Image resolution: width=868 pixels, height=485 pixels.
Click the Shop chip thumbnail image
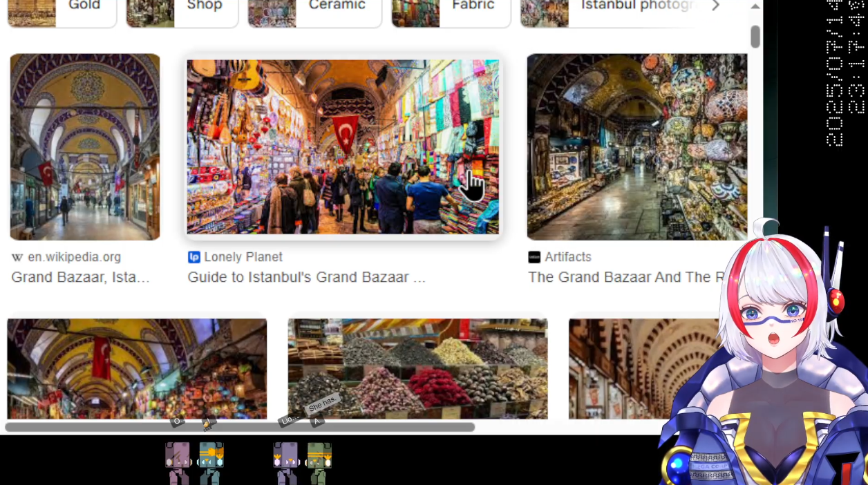(x=151, y=12)
